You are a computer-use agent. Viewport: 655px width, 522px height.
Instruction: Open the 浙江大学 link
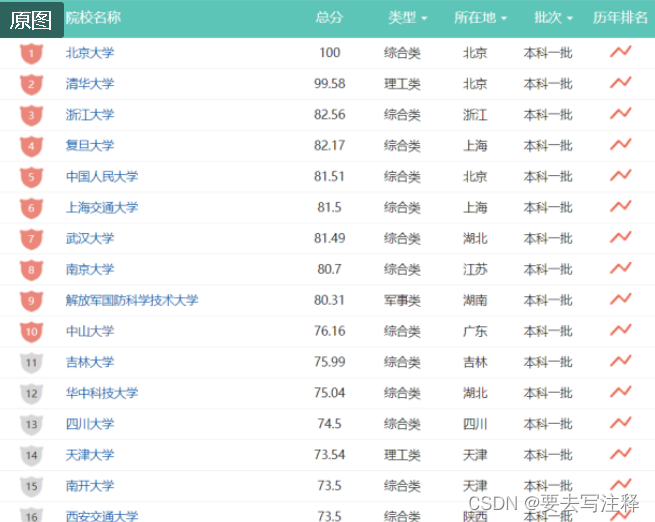(x=90, y=114)
